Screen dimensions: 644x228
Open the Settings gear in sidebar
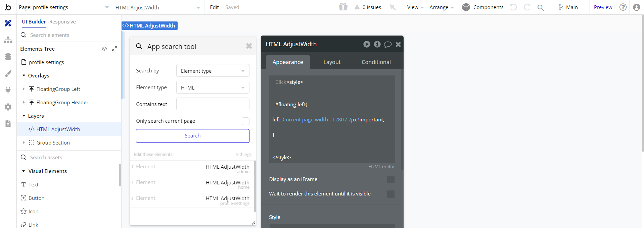[x=8, y=107]
